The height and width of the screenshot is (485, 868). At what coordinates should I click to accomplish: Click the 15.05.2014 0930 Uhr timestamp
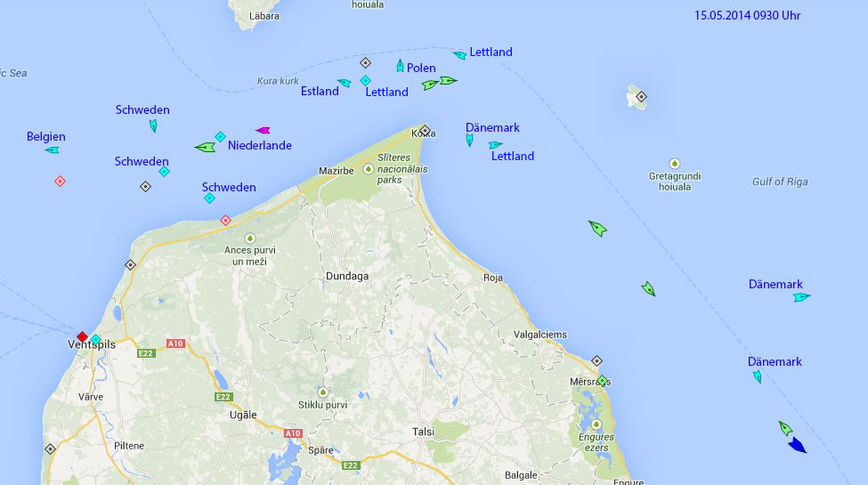(x=747, y=15)
